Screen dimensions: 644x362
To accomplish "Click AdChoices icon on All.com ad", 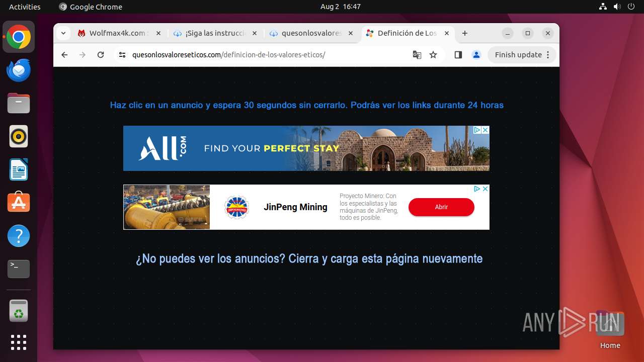I will 477,130.
